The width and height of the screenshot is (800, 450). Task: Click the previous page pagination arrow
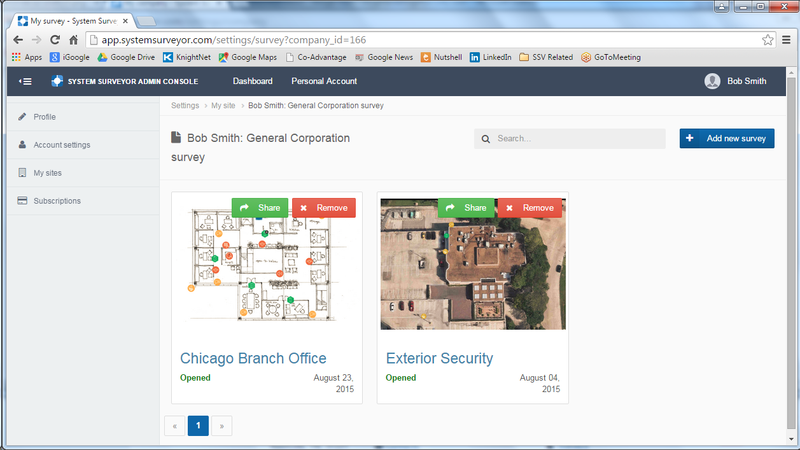tap(174, 426)
